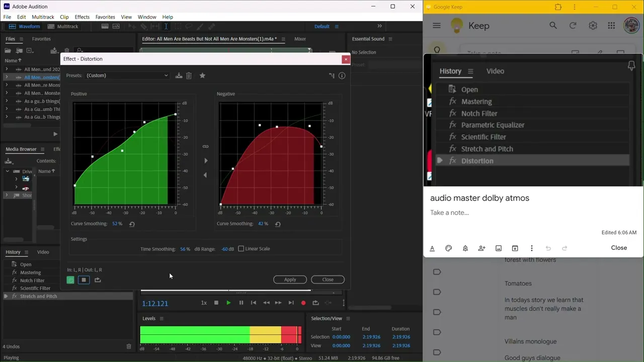Screen dimensions: 644x362
Task: Close the Keep note editor
Action: [x=619, y=248]
